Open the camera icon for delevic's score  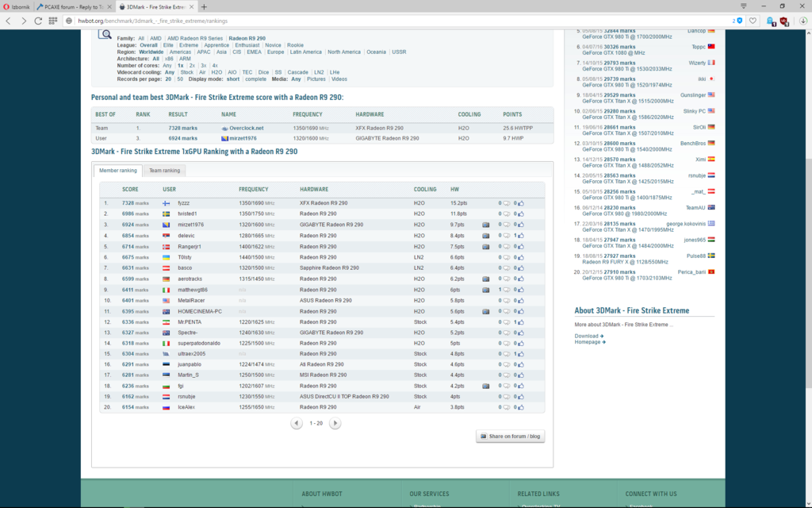[486, 236]
